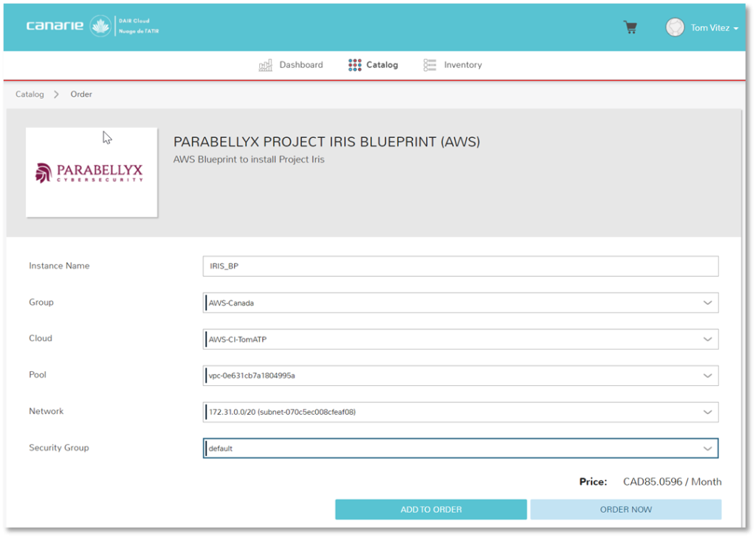Screen dimensions: 756x538
Task: Click the user avatar icon
Action: [x=674, y=27]
